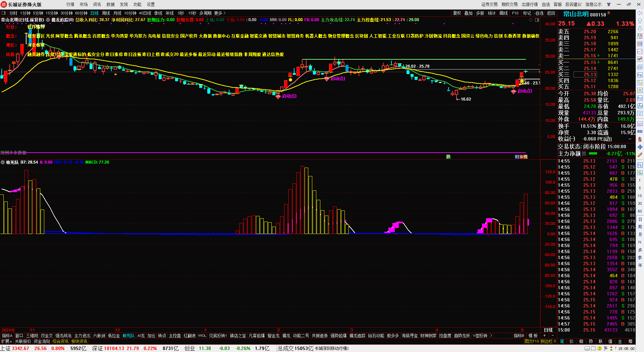Click the yellow upload status icon
Screen dimensions: 644x352
[x=599, y=348]
